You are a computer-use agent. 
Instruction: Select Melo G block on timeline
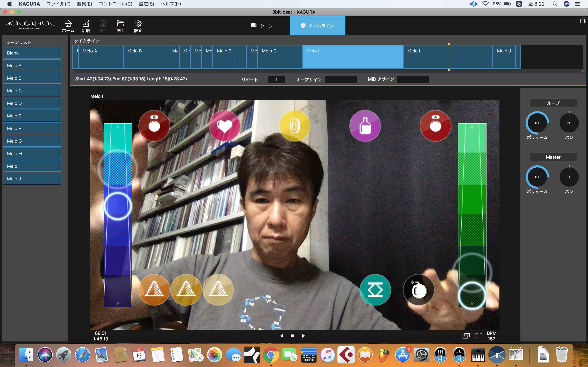[x=279, y=57]
